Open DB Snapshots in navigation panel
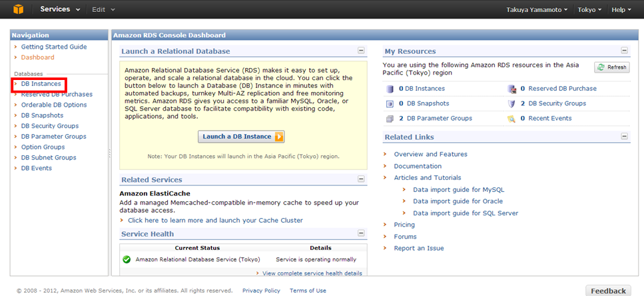 pyautogui.click(x=43, y=115)
